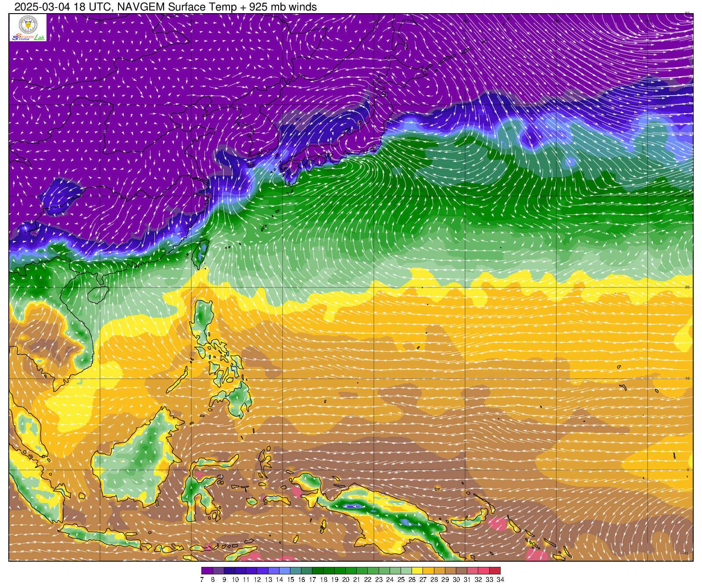Select the yellow swatch between 26 and 27

417,571
